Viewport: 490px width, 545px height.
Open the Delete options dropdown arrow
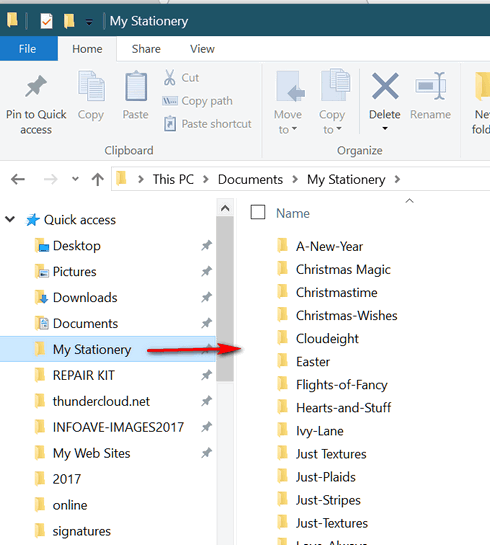pyautogui.click(x=385, y=129)
